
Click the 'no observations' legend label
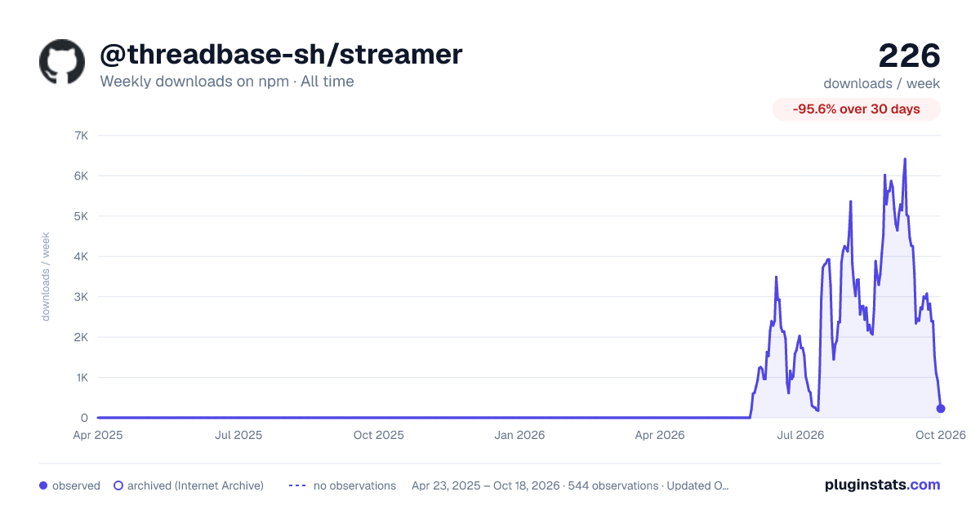coord(354,485)
